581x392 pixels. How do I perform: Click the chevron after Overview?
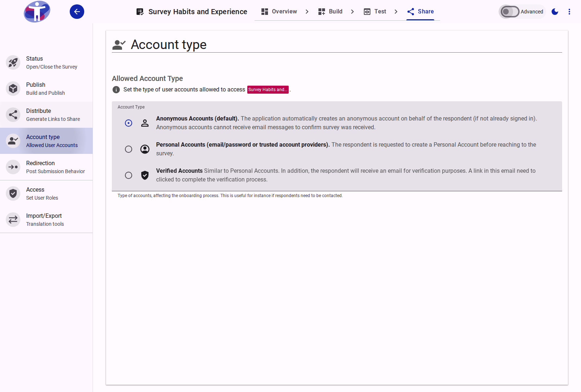tap(307, 12)
